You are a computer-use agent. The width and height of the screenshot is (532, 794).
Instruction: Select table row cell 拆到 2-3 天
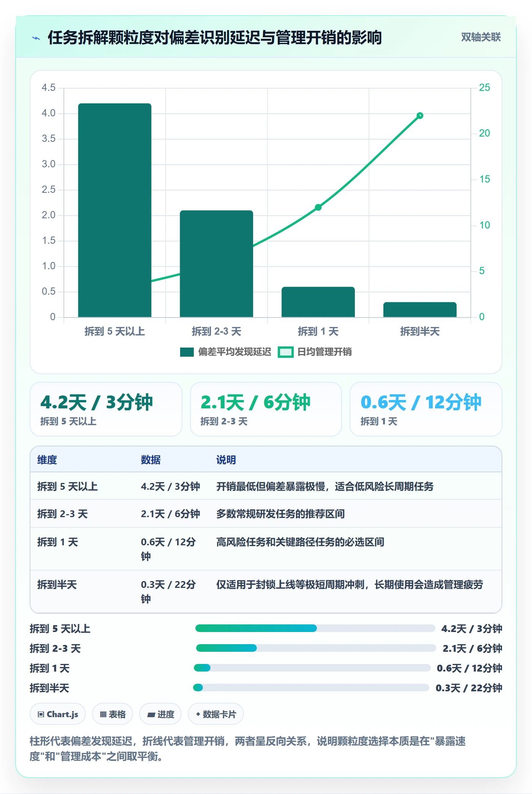point(63,514)
